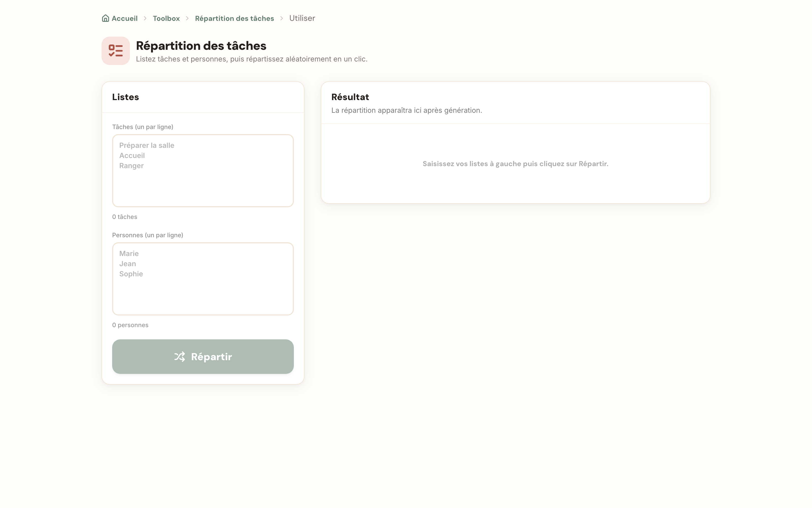Viewport: 812px width, 508px height.
Task: Click 'La répartition apparaîtra ici' subtitle
Action: pos(407,110)
